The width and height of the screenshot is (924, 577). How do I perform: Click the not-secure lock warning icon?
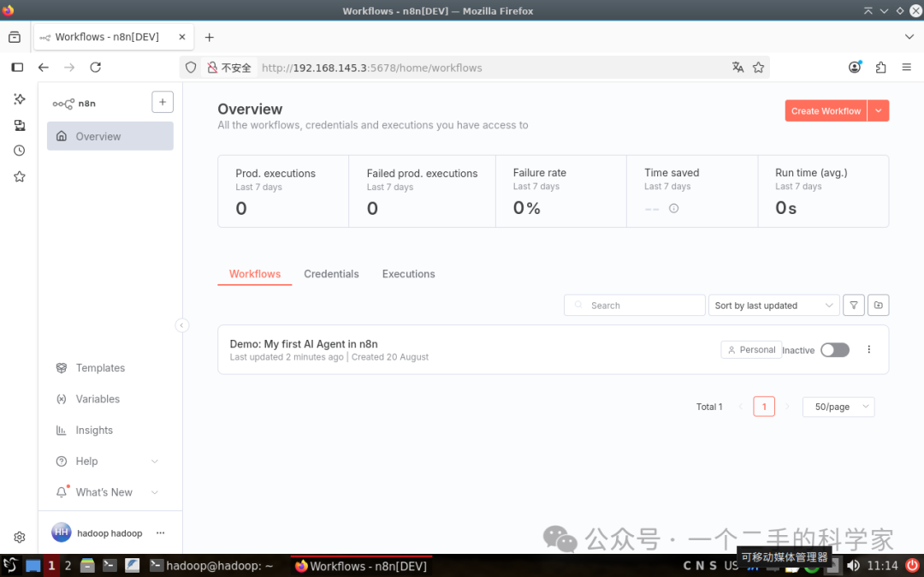212,68
